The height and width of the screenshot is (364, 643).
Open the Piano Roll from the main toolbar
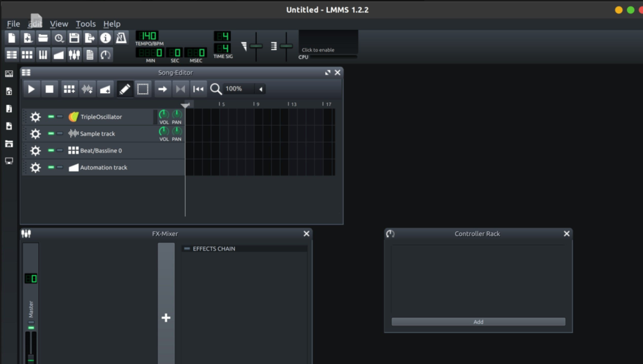tap(43, 54)
